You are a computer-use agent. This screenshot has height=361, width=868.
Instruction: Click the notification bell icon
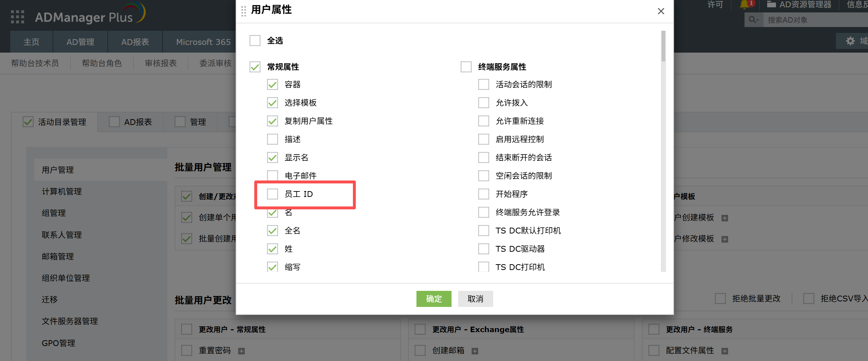[x=744, y=5]
